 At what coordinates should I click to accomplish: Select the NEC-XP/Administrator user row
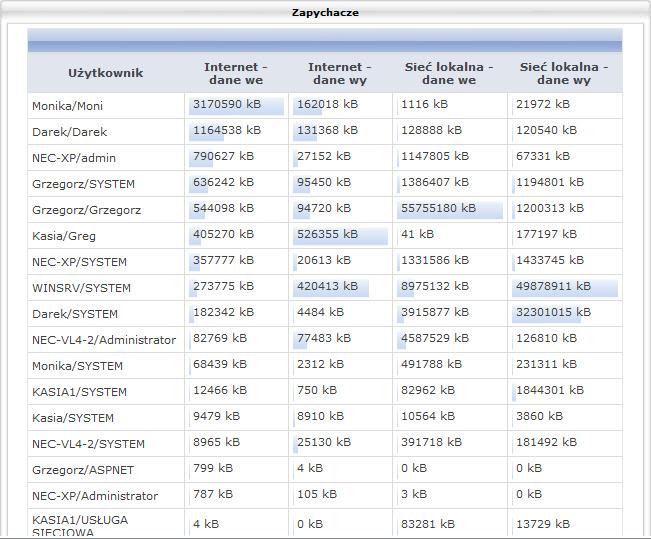(x=325, y=496)
